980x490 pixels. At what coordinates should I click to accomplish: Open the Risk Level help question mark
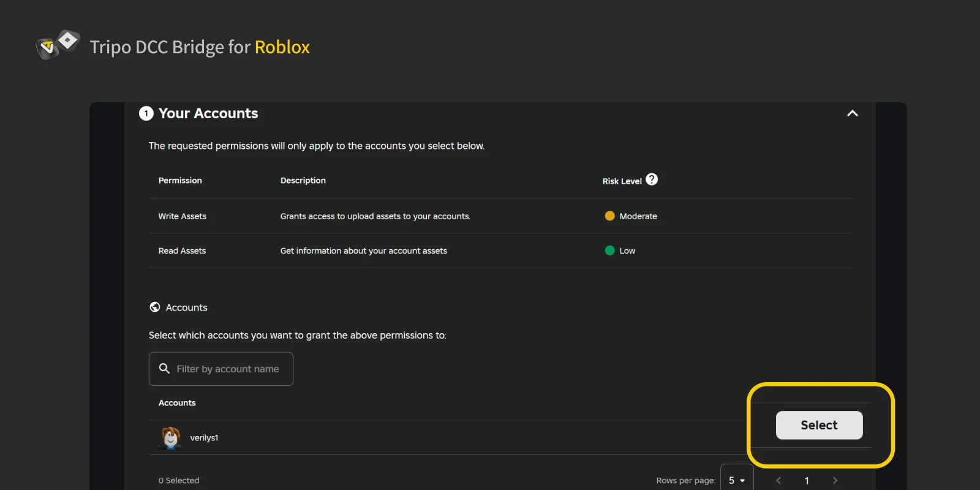(x=652, y=179)
